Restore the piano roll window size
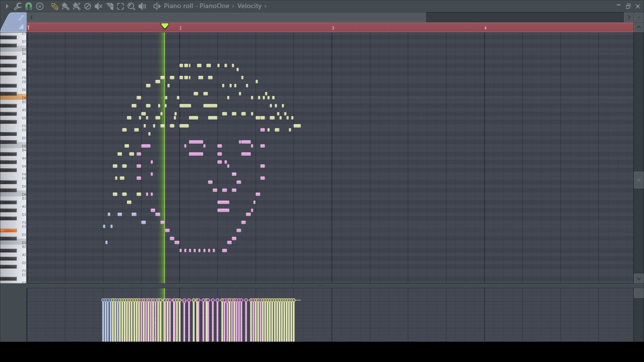 628,6
